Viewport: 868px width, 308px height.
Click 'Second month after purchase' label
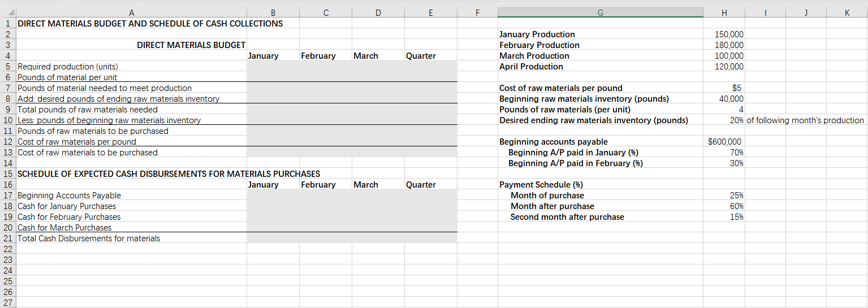point(567,217)
